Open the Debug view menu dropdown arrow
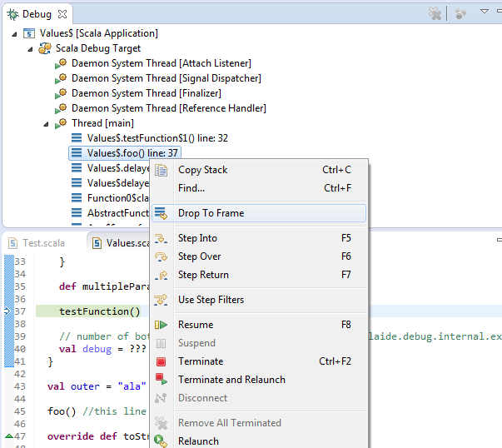 [x=485, y=12]
